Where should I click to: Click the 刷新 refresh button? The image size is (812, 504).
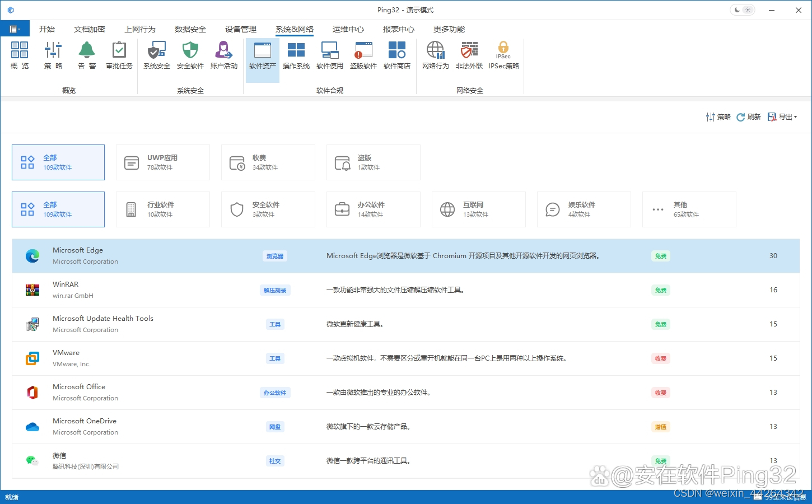point(749,117)
